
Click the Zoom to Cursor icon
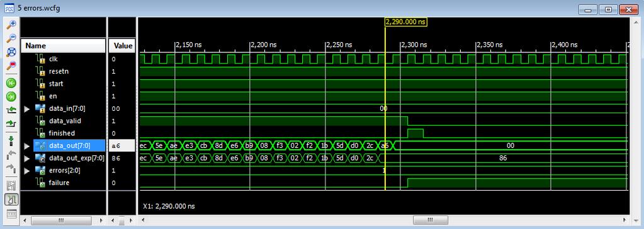11,66
